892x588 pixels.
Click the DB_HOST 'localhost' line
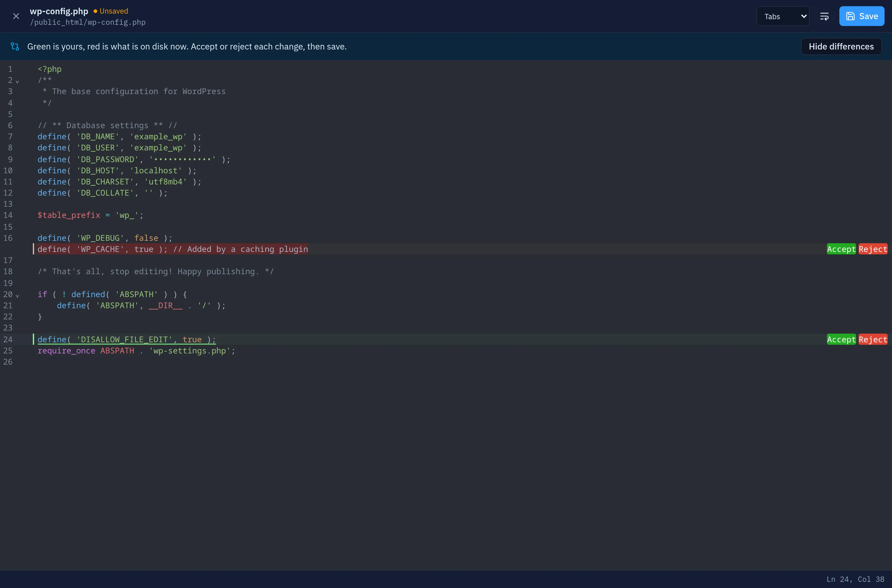(x=117, y=171)
